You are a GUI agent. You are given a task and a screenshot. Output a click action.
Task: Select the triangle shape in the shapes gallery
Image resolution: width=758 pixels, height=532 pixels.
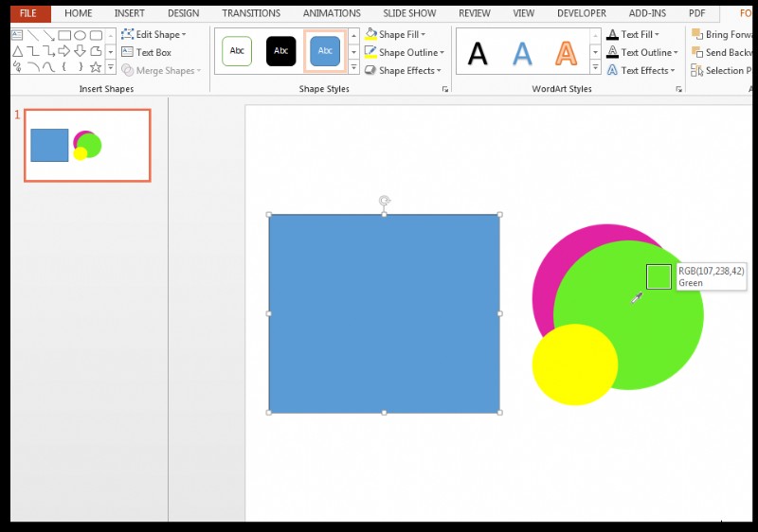click(x=17, y=51)
